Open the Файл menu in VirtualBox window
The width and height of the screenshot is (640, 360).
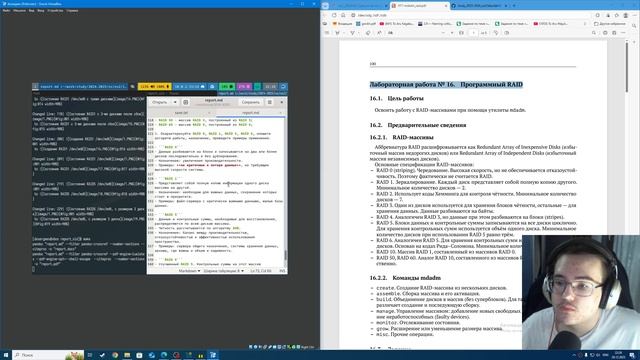pyautogui.click(x=6, y=10)
